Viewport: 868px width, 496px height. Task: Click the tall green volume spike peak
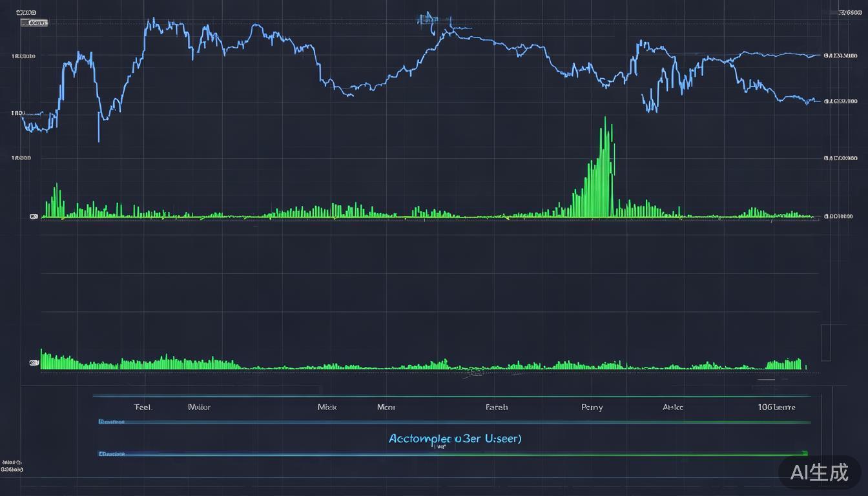point(605,120)
